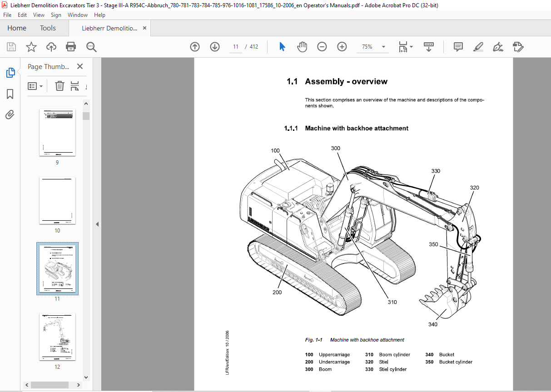Screen dimensions: 551x392
Task: Open the View menu
Action: pos(39,15)
